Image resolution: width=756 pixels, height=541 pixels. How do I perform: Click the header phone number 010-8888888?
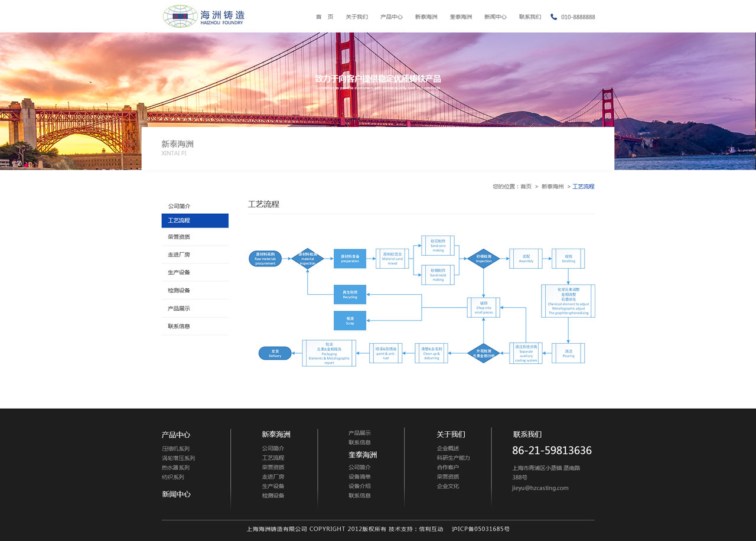578,17
